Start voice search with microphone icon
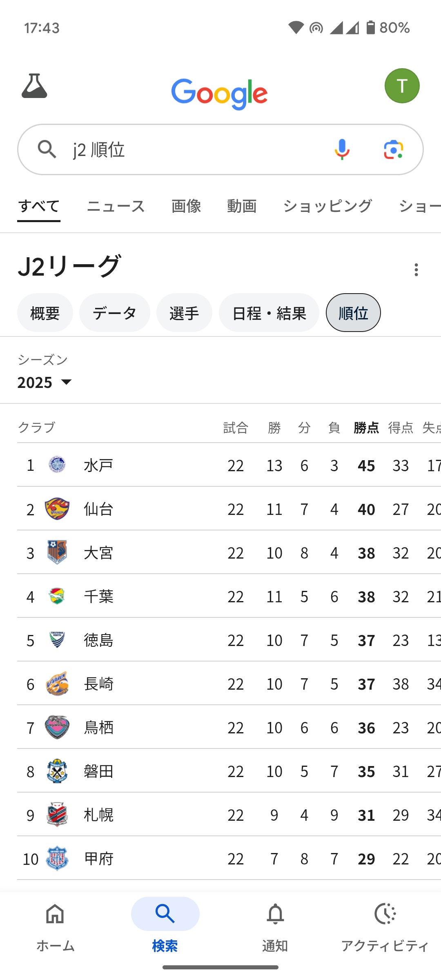 click(342, 149)
